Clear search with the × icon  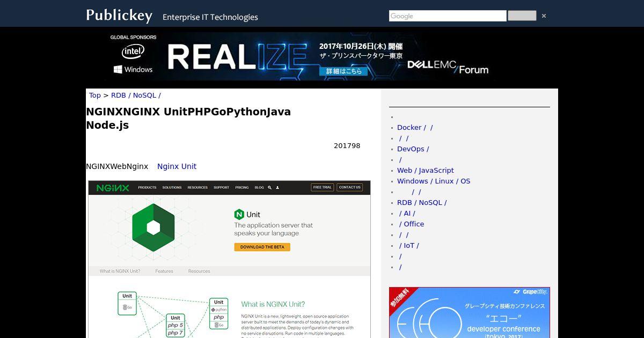544,16
